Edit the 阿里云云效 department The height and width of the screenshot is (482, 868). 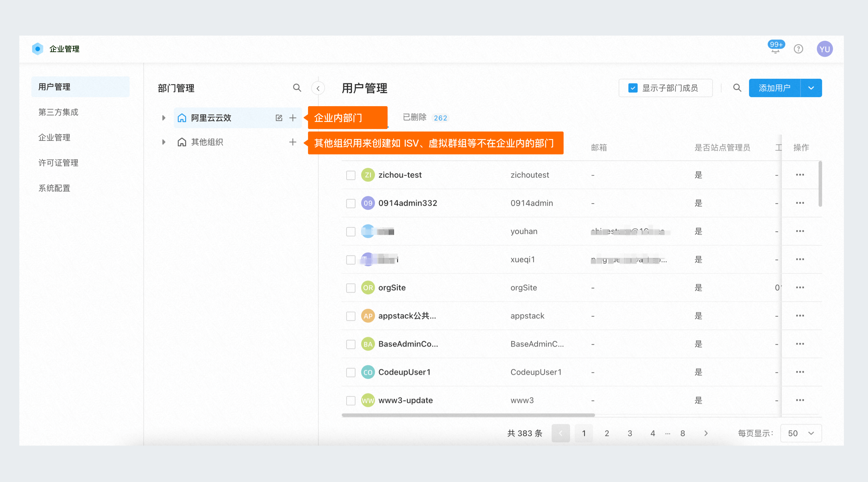click(279, 118)
